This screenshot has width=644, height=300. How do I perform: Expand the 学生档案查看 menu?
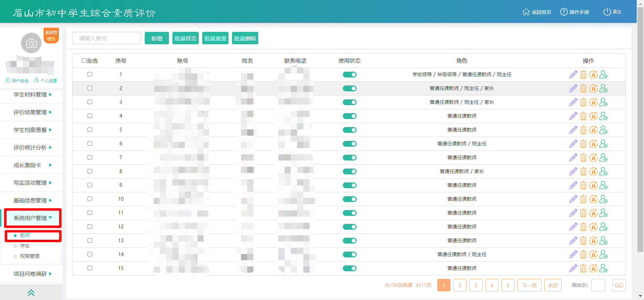(31, 130)
